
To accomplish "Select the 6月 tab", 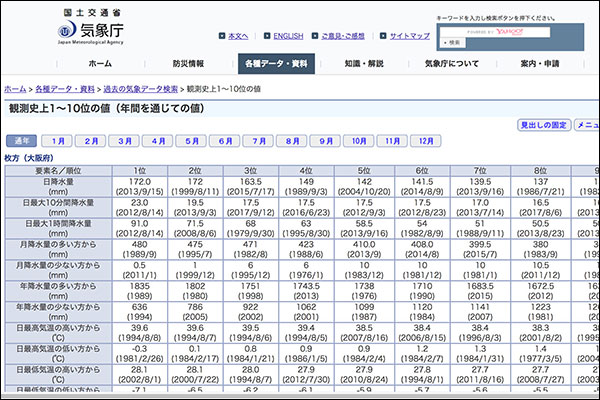I will point(225,141).
